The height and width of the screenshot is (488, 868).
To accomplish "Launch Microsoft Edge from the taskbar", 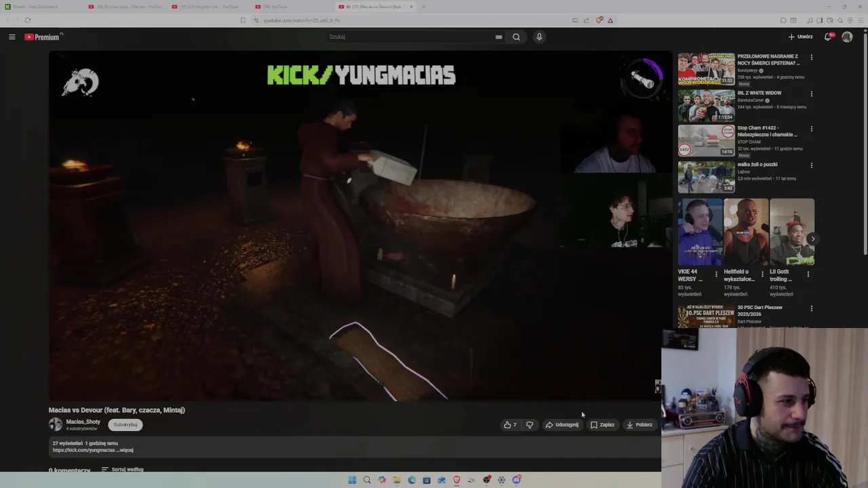I will (x=412, y=480).
